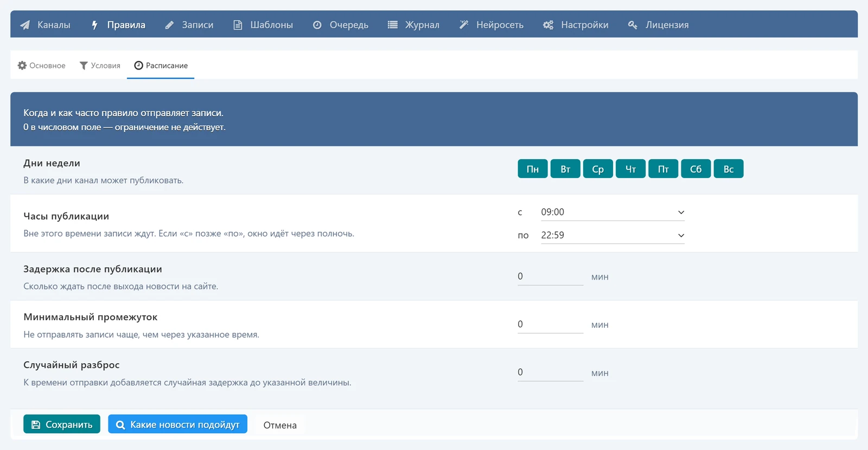Click Какие новости подойдут button
Image resolution: width=868 pixels, height=450 pixels.
(x=177, y=424)
